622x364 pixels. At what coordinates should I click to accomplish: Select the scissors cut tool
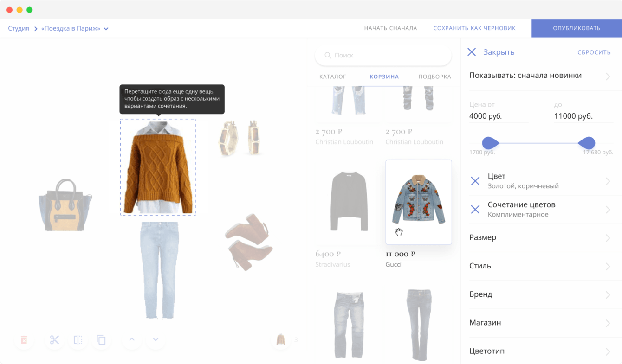coord(55,340)
